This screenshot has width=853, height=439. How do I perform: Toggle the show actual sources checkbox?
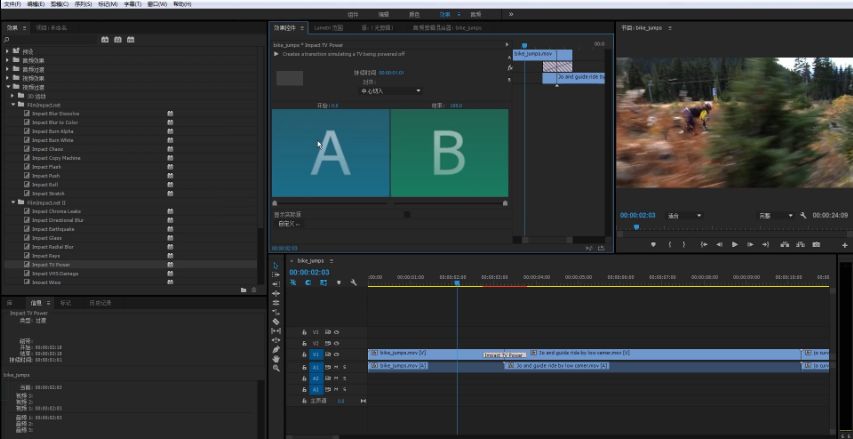(407, 214)
